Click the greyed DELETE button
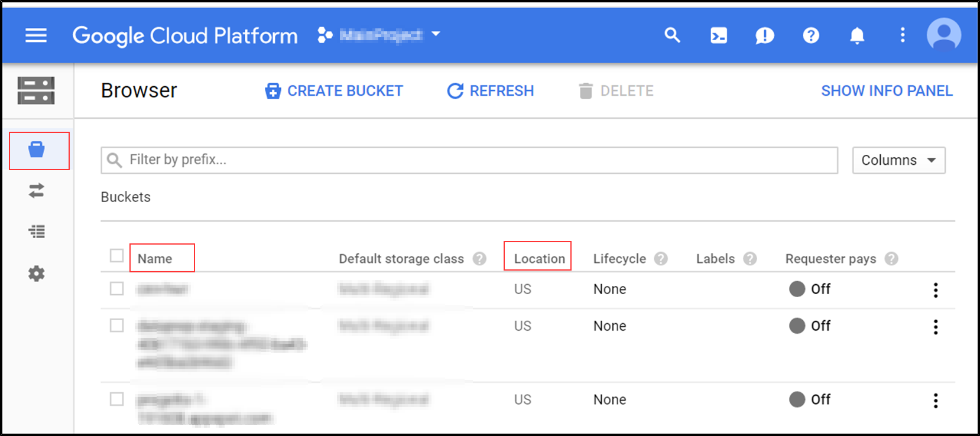This screenshot has width=980, height=436. click(x=616, y=91)
